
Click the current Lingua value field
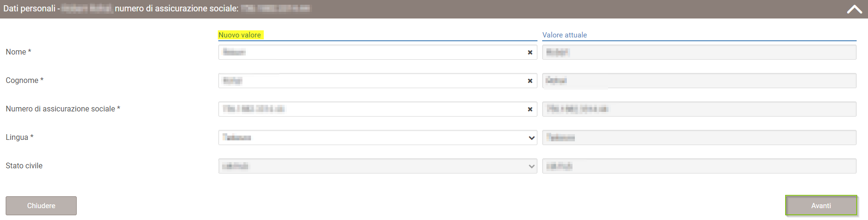click(699, 137)
